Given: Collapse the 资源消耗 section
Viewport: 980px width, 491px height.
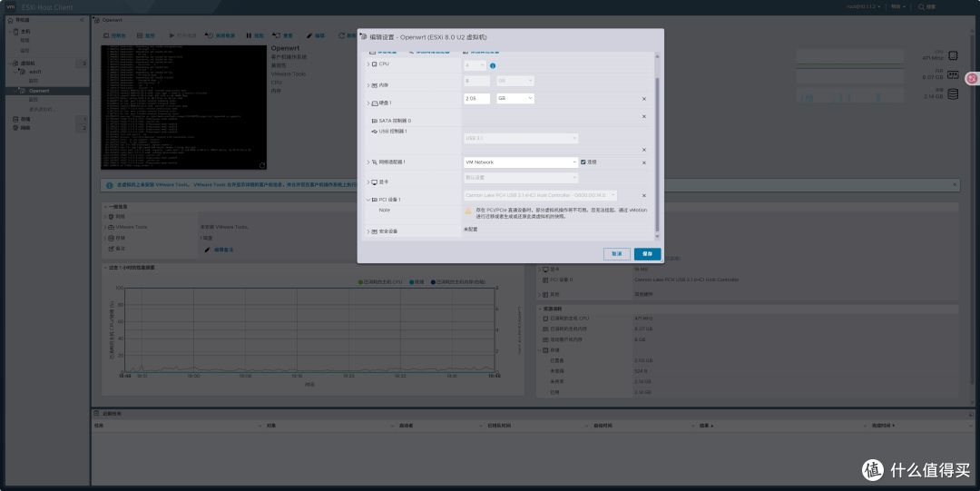Looking at the screenshot, I should coord(540,309).
